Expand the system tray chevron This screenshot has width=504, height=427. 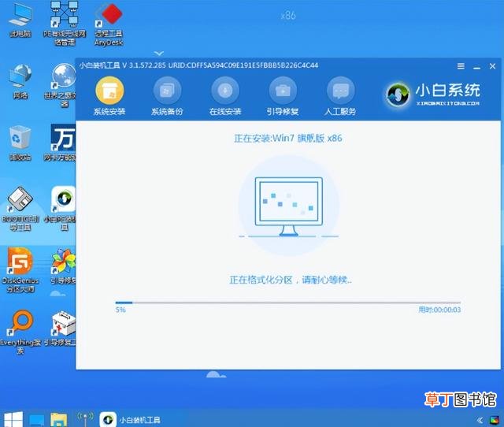(x=480, y=420)
